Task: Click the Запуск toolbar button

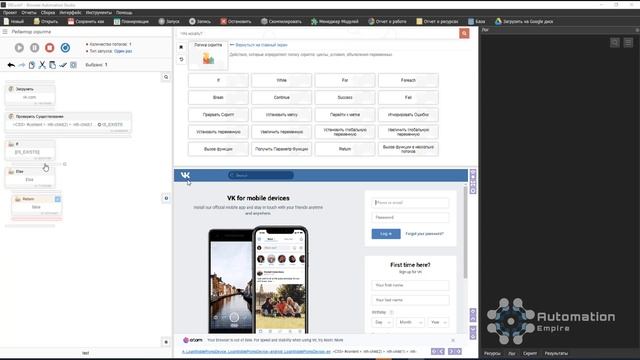Action: (x=169, y=21)
